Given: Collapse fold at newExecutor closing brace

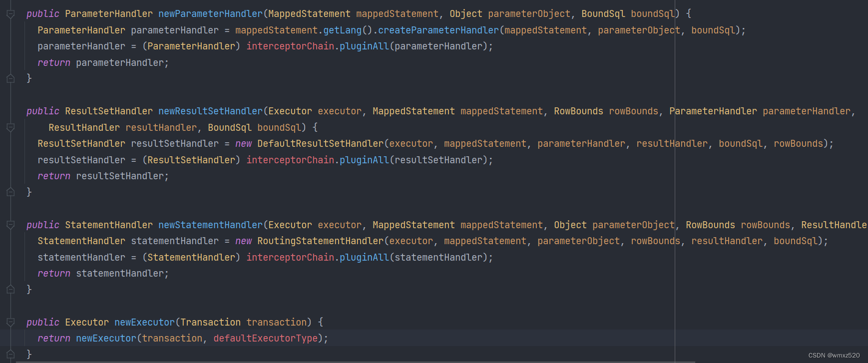Looking at the screenshot, I should [10, 354].
